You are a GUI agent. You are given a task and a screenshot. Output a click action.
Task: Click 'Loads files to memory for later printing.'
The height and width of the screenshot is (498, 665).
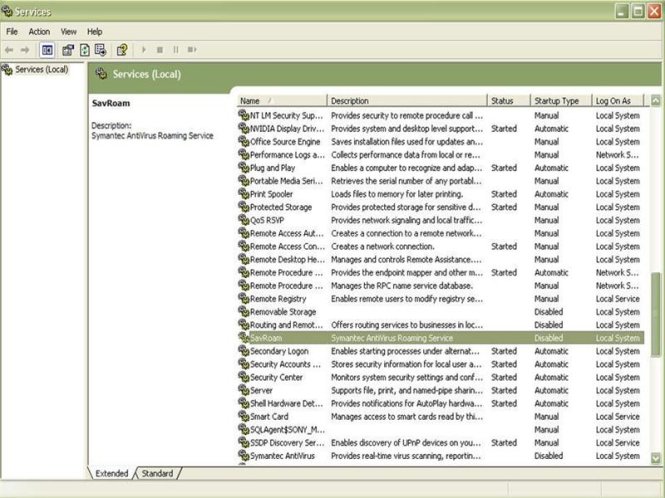pos(397,194)
